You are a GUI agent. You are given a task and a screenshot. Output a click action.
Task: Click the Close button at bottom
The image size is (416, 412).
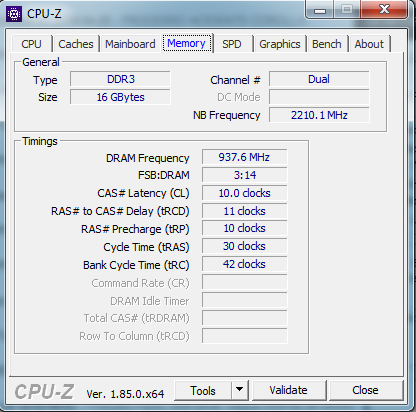[x=366, y=390]
